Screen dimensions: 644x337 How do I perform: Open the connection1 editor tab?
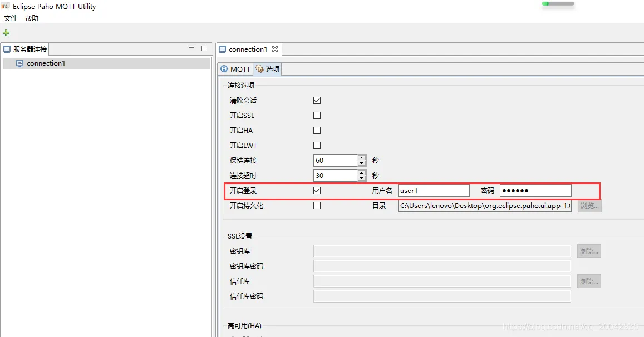[x=248, y=49]
